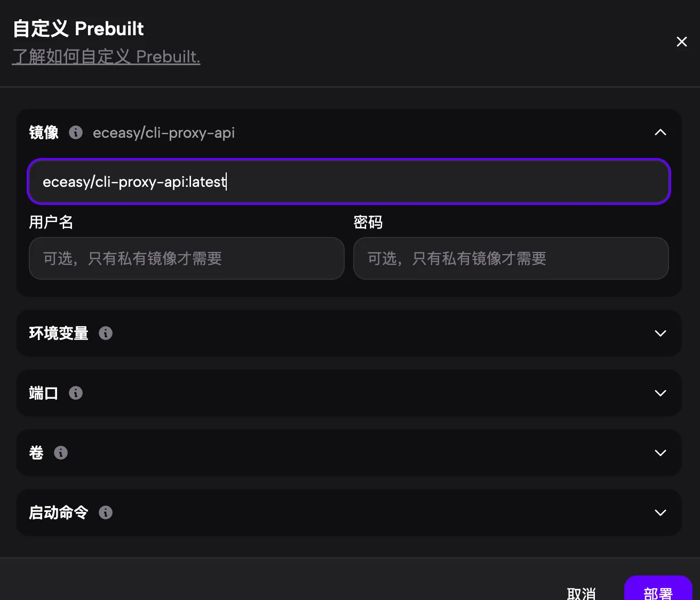Click the 环境变量 heading label
The height and width of the screenshot is (600, 700).
[x=59, y=333]
